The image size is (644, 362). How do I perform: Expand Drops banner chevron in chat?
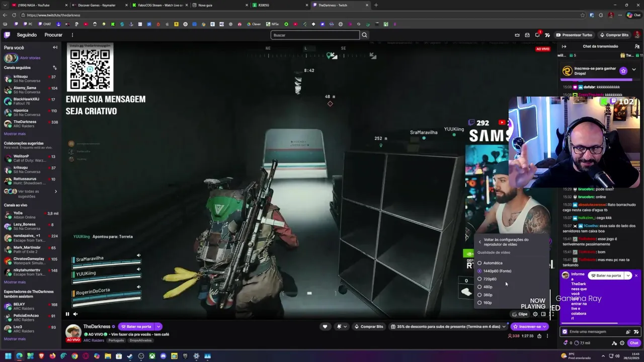click(x=634, y=70)
